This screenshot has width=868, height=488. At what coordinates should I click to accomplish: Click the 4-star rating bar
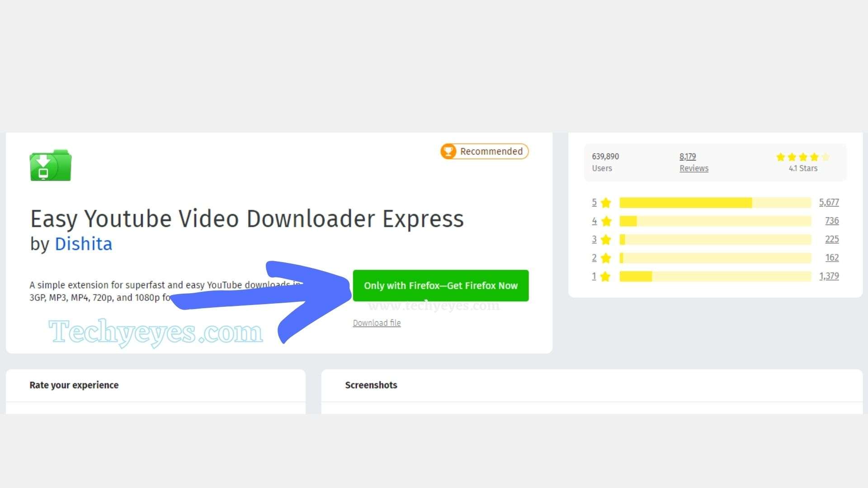point(715,221)
